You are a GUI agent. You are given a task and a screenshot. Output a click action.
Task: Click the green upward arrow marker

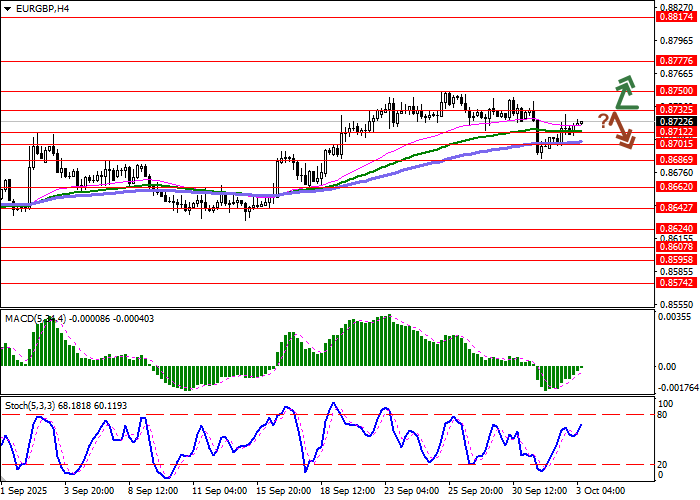click(x=627, y=92)
